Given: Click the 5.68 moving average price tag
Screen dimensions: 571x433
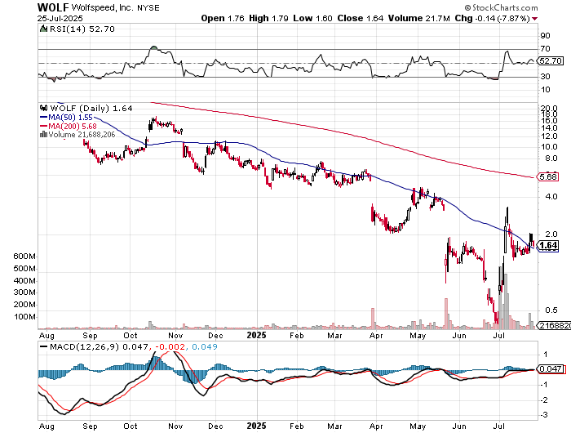Looking at the screenshot, I should click(x=548, y=177).
